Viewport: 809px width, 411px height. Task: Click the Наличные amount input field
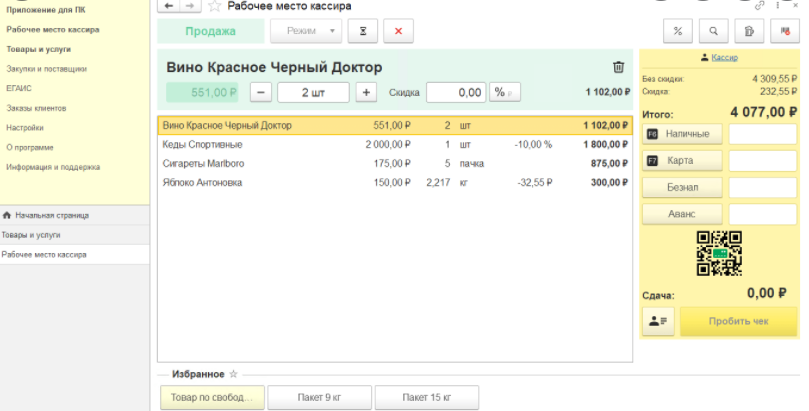coord(763,134)
